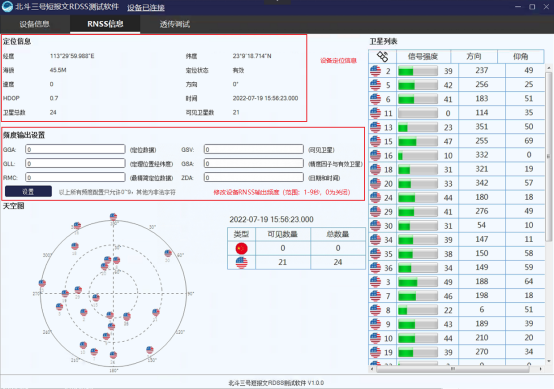Viewport: 554px width, 389px height.
Task: Click the US flag icon for satellite 35
Action: (x=375, y=254)
